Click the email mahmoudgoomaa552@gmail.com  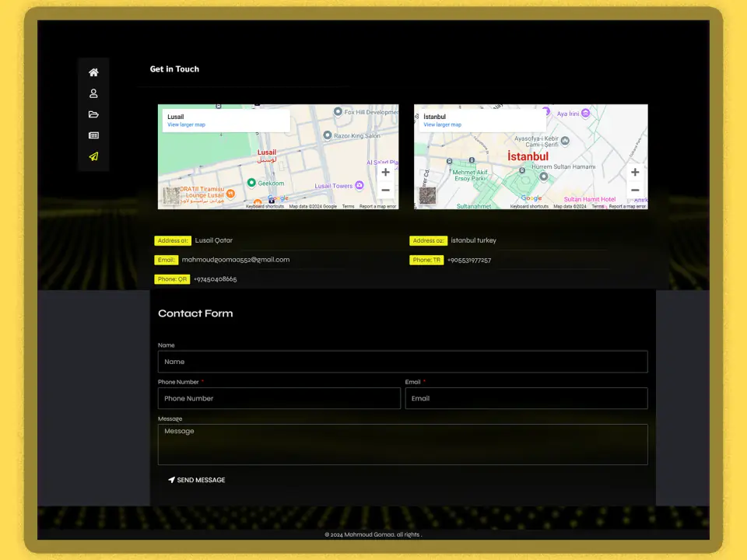coord(236,260)
